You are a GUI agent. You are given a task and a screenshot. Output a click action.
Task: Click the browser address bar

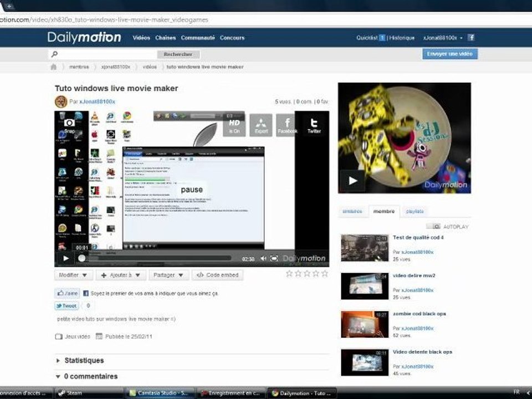pos(265,20)
